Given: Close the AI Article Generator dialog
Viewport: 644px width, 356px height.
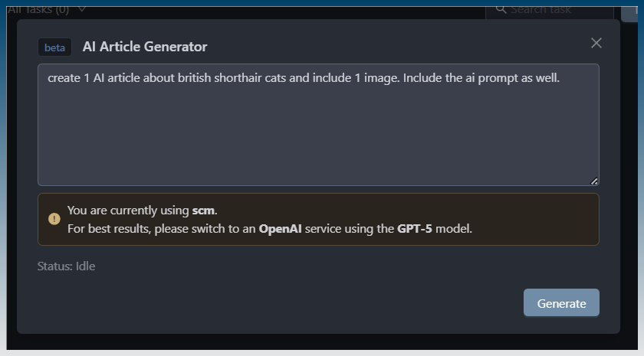Looking at the screenshot, I should click(596, 43).
